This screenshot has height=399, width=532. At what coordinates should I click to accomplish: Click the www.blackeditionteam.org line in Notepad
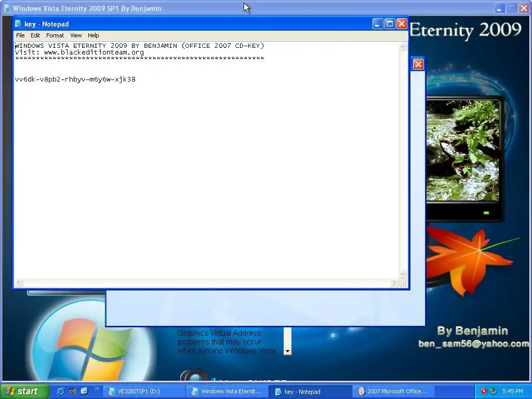(x=79, y=52)
